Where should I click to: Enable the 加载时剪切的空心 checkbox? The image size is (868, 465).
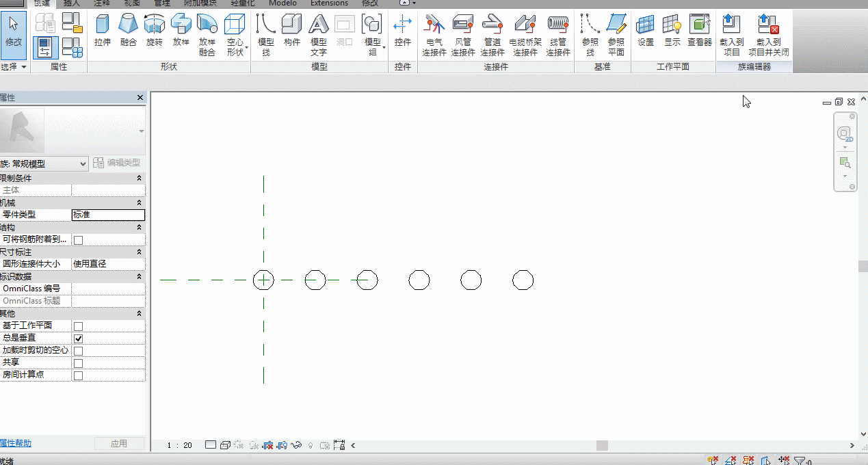78,351
